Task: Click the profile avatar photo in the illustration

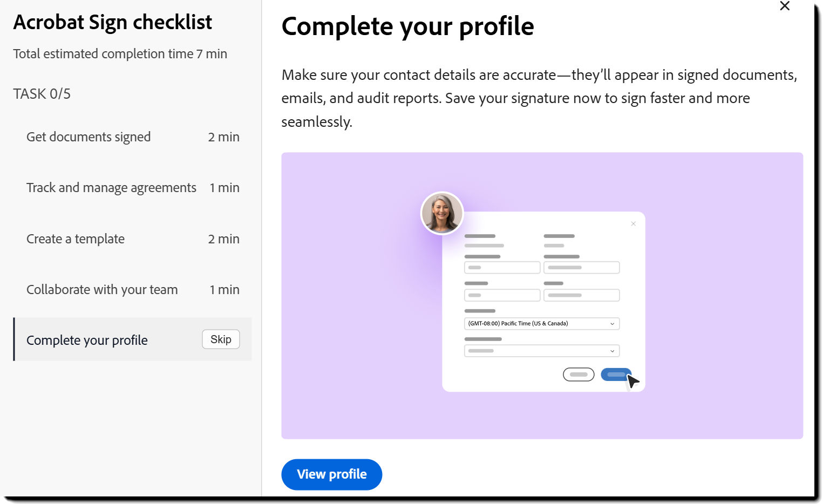Action: point(442,213)
